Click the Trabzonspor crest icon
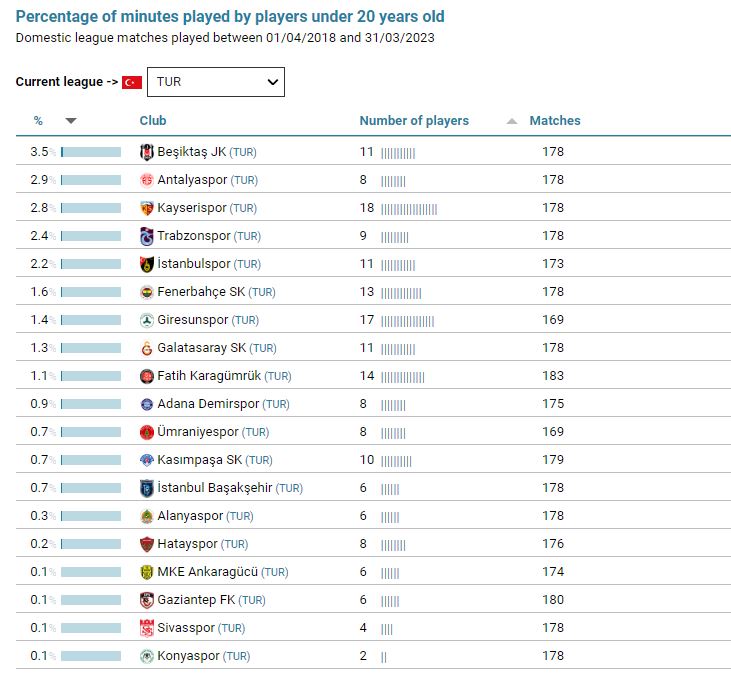 pos(147,236)
